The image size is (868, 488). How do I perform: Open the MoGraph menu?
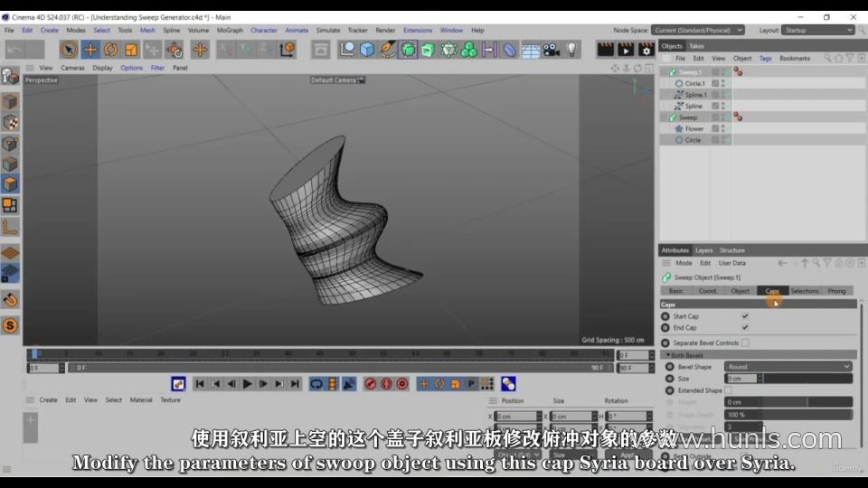tap(230, 30)
